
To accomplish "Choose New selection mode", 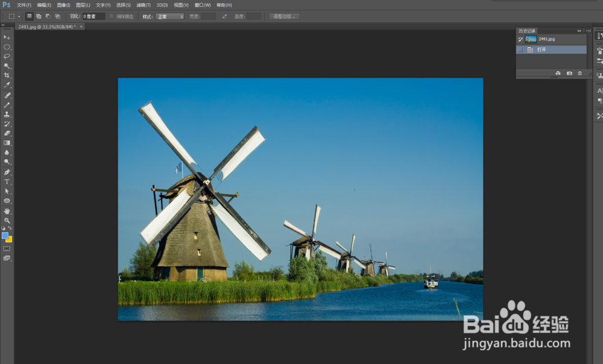I will 29,16.
